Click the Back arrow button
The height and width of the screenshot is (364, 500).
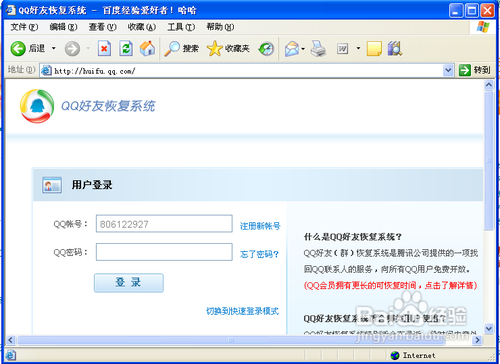tap(18, 49)
